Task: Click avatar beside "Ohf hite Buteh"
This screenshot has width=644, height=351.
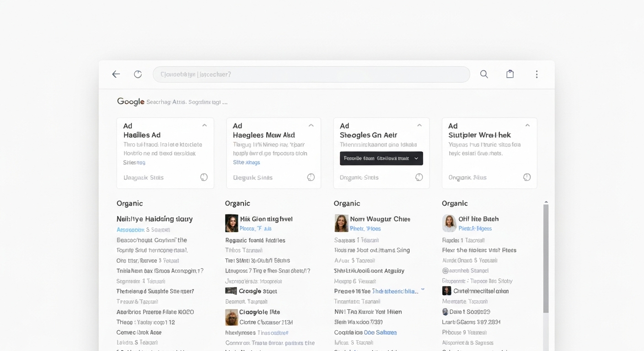Action: pyautogui.click(x=449, y=223)
